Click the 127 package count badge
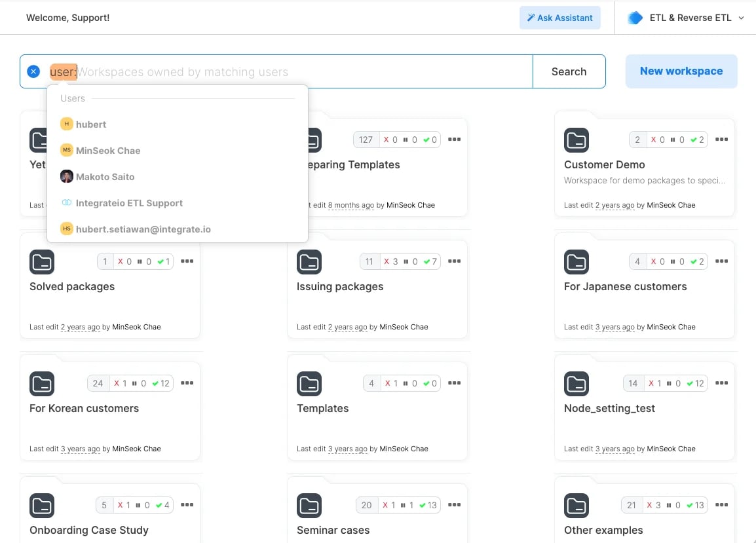This screenshot has height=543, width=756. (366, 140)
